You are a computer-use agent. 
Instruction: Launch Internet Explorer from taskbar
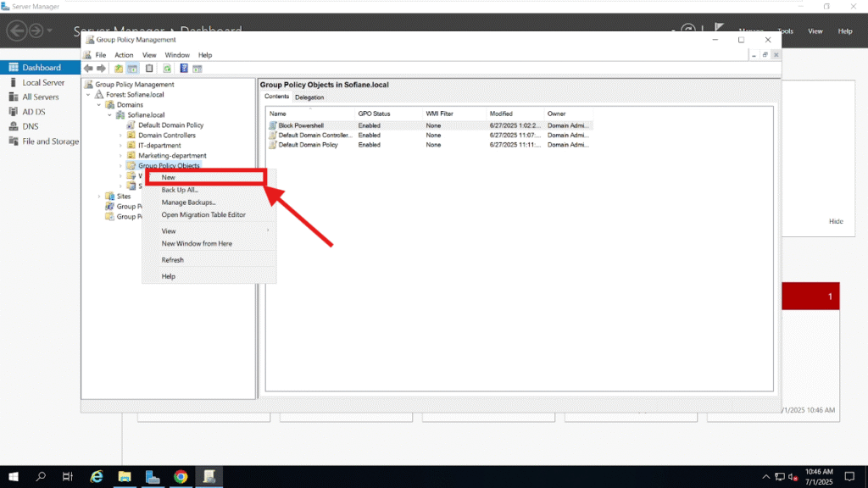(97, 476)
